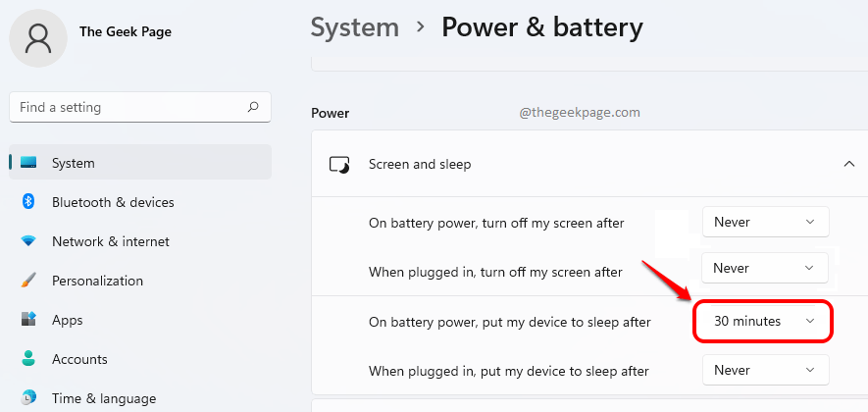The image size is (868, 412).
Task: Click the Screen and sleep icon
Action: [x=339, y=164]
